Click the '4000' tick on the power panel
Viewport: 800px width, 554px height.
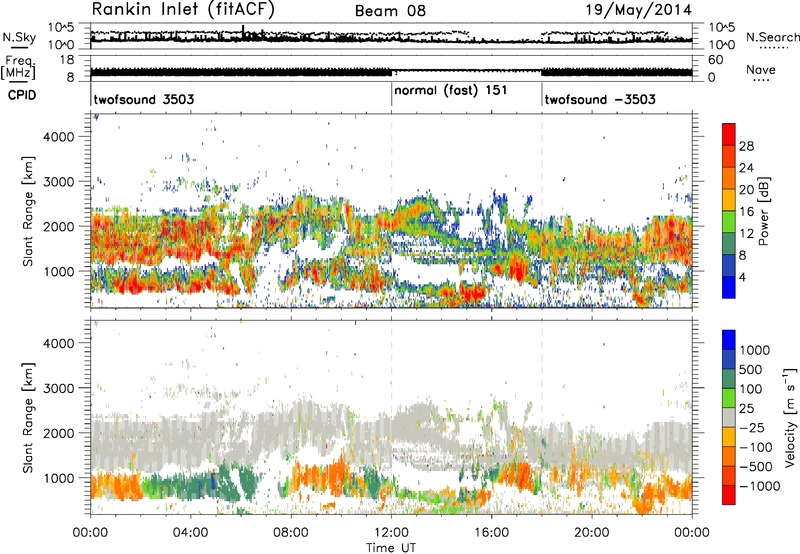coord(59,137)
